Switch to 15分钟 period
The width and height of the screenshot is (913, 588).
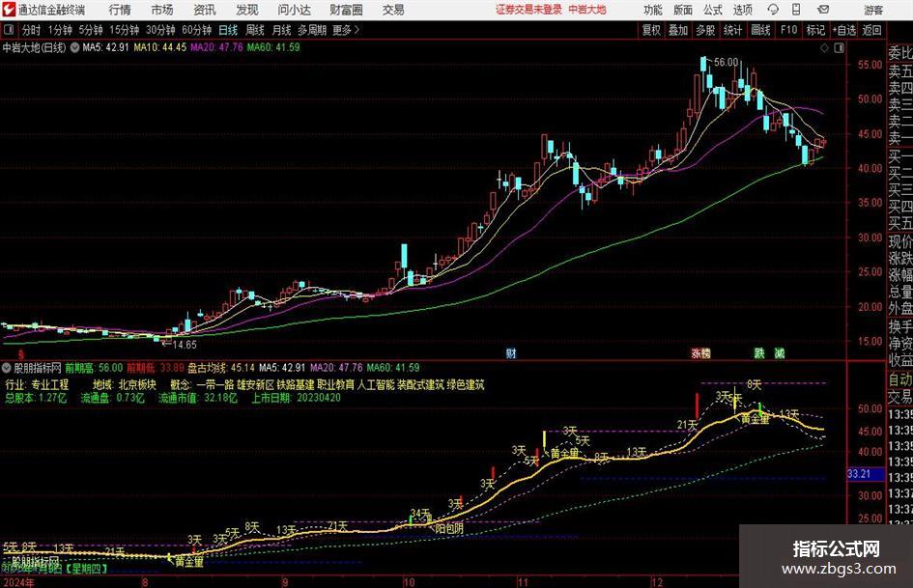[x=124, y=30]
